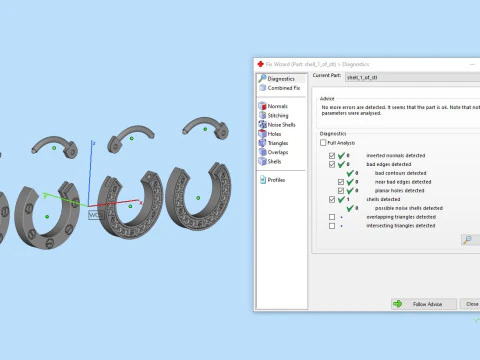
Task: Open the Shells fix page
Action: point(274,161)
